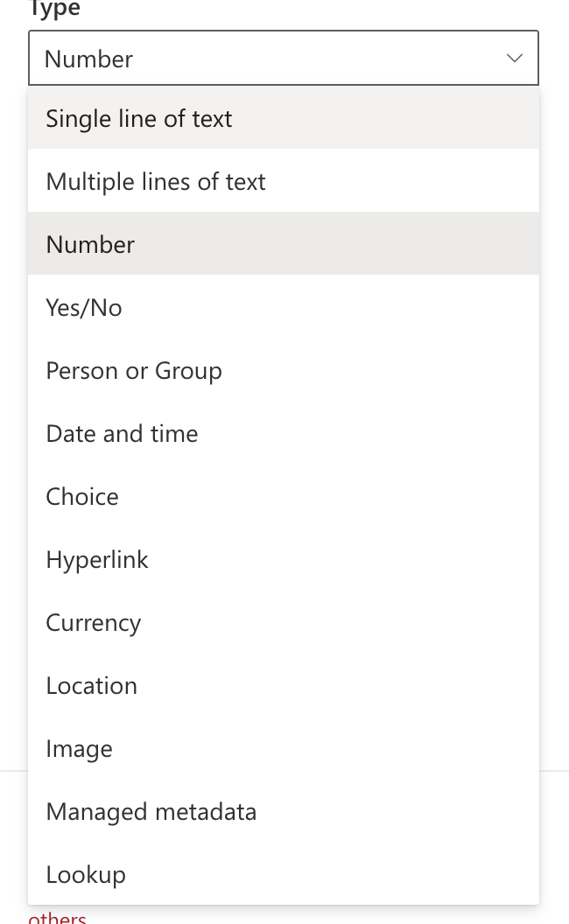Screen dimensions: 569x924
Task: Click the currently selected Number value
Action: 88,59
